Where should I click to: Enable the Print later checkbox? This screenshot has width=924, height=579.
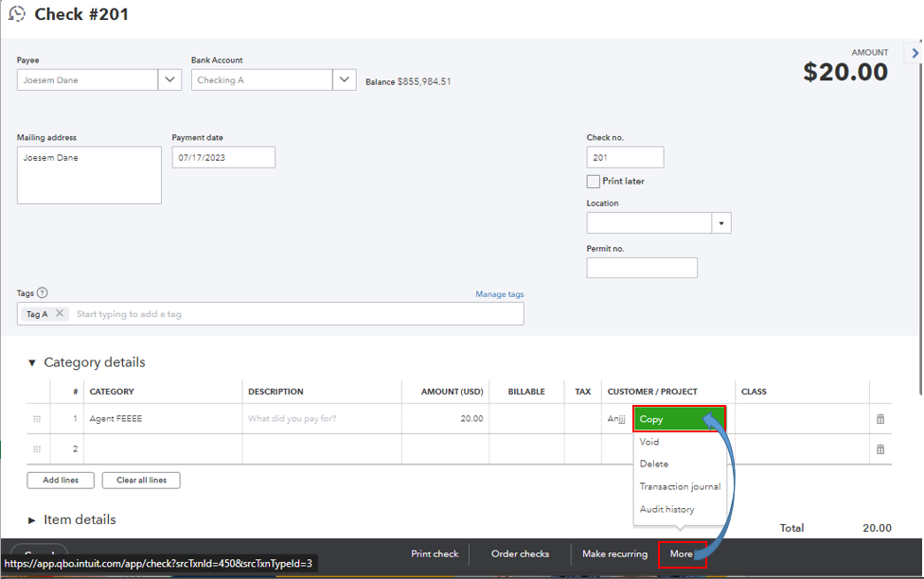coord(594,181)
